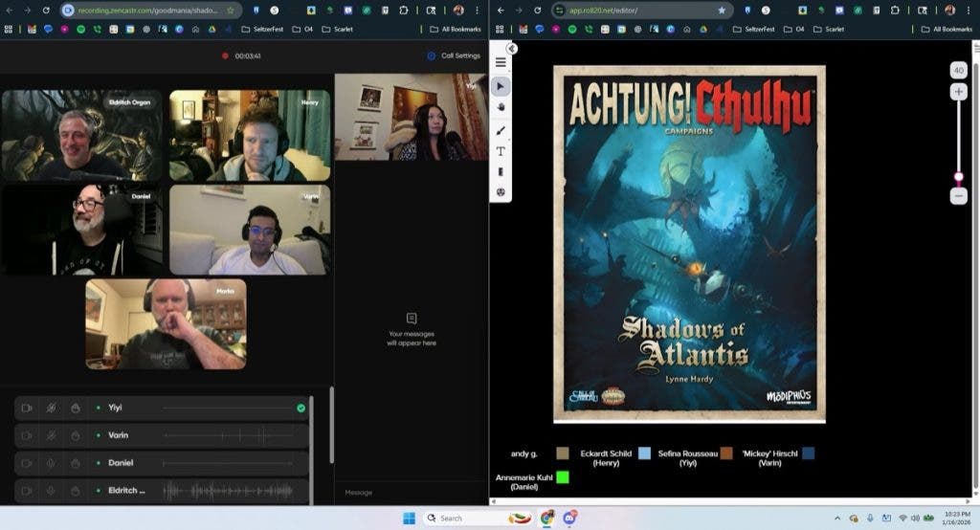
Task: Click the raise hand icon on Varin's row
Action: point(75,435)
